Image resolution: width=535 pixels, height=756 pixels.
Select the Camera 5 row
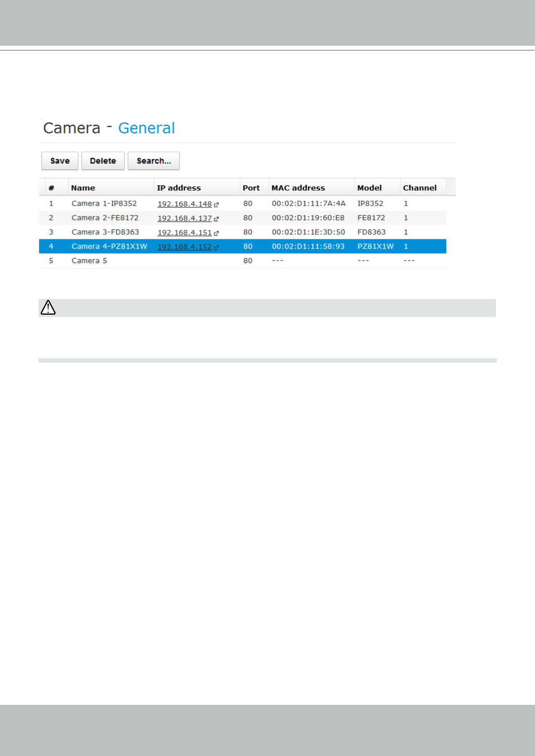point(243,261)
